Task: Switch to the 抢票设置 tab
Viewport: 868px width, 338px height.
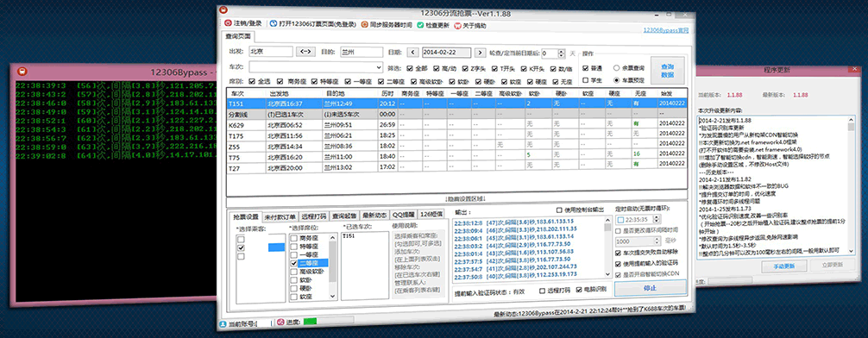Action: pyautogui.click(x=246, y=216)
